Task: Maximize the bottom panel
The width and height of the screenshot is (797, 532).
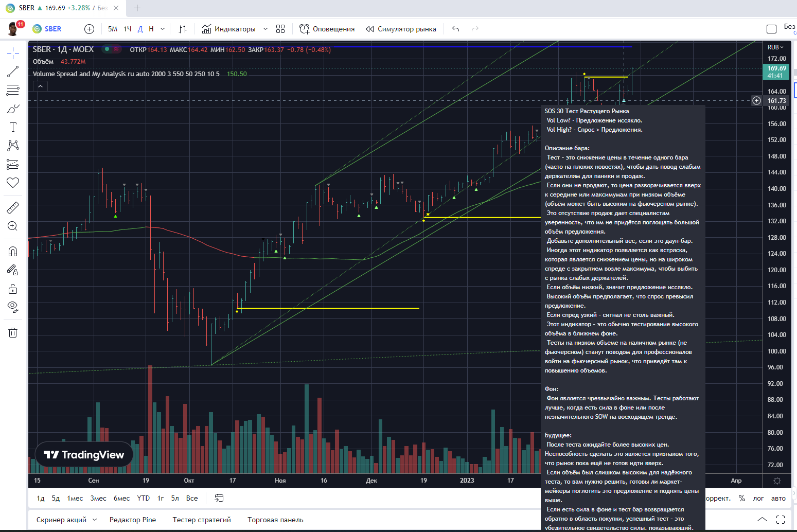Action: (781, 520)
